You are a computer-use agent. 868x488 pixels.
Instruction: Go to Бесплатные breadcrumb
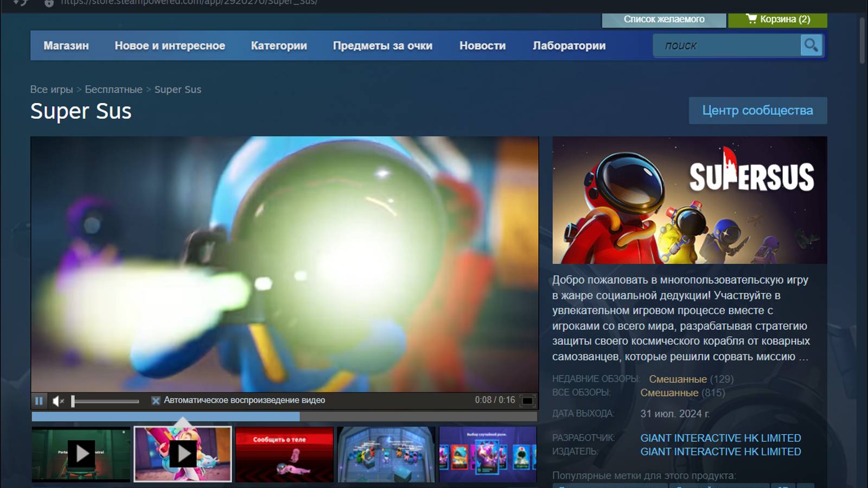(113, 90)
